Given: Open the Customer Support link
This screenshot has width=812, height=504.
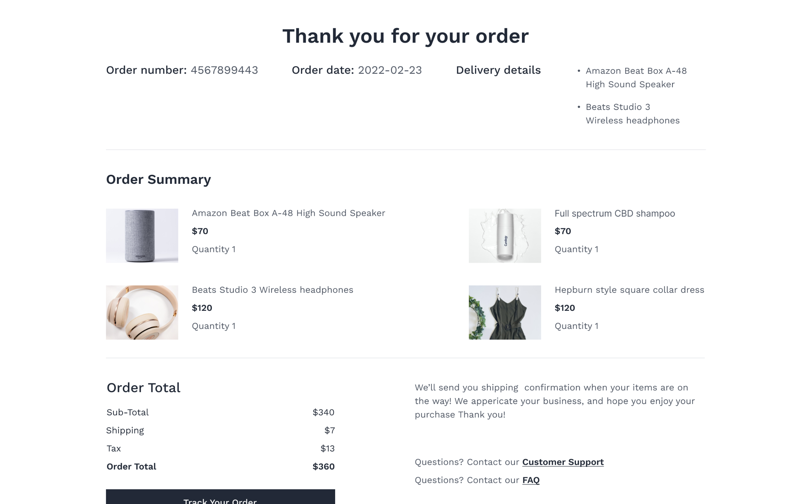Looking at the screenshot, I should (563, 462).
